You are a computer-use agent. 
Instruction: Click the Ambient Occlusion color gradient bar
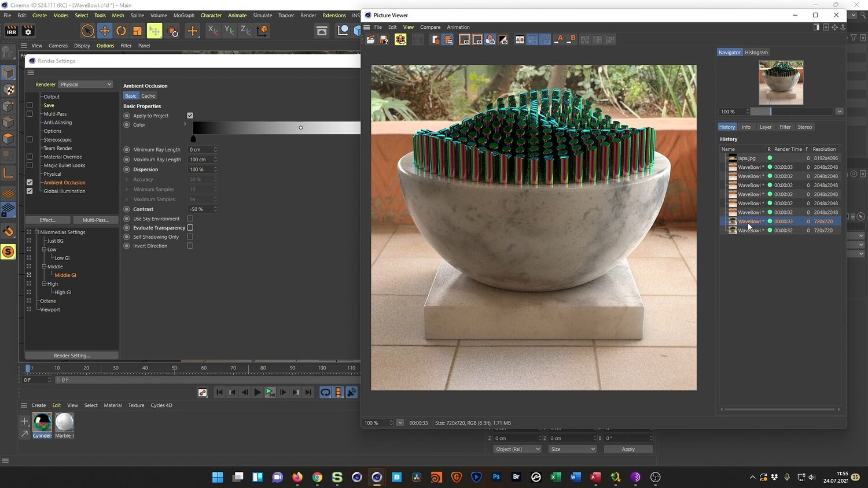click(277, 128)
